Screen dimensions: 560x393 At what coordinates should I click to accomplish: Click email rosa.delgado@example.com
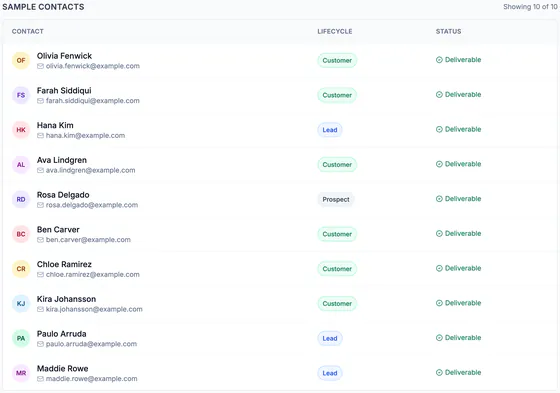coord(92,205)
